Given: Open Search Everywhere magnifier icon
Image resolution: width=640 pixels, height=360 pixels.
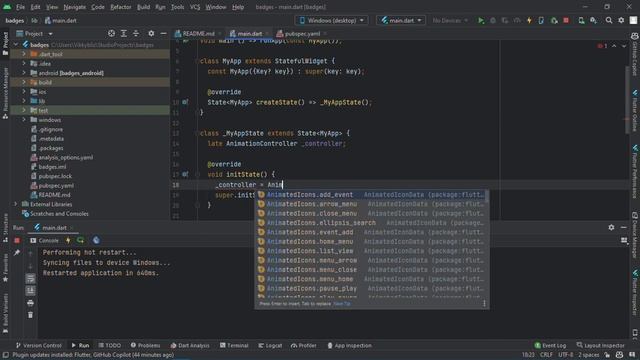Looking at the screenshot, I should pos(609,20).
